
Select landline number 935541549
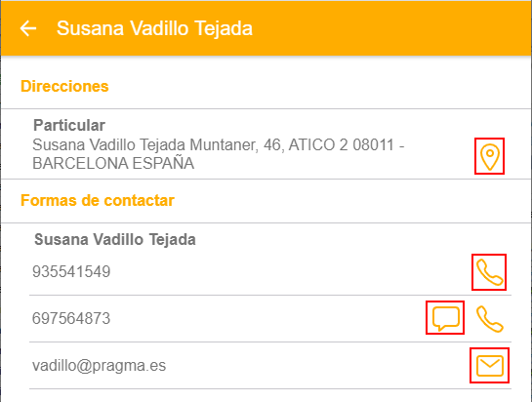pyautogui.click(x=71, y=271)
